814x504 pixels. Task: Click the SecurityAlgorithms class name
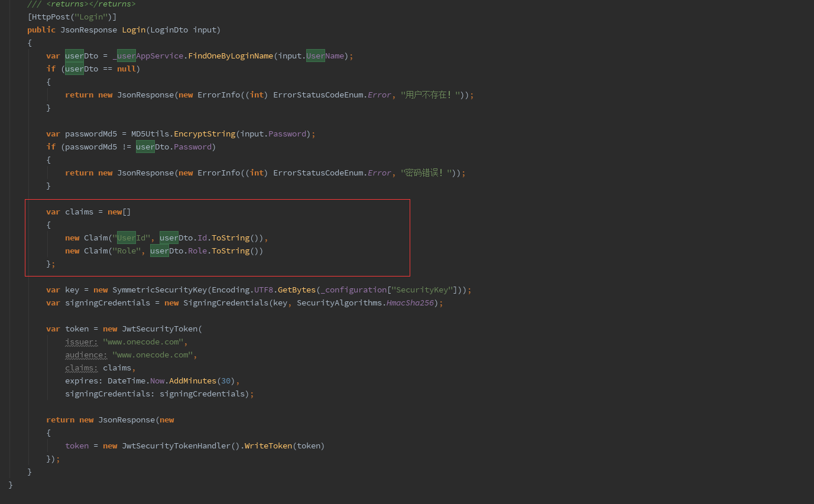pos(339,303)
